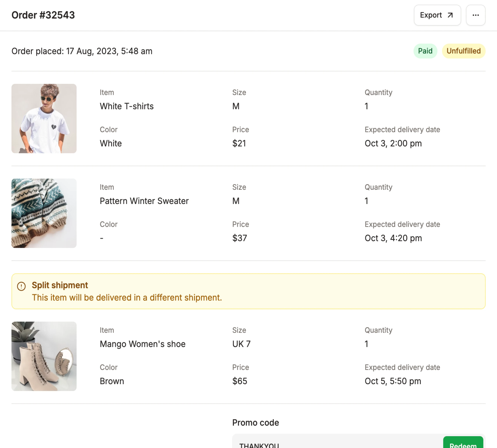Open the White T-shirts product image

(x=44, y=118)
